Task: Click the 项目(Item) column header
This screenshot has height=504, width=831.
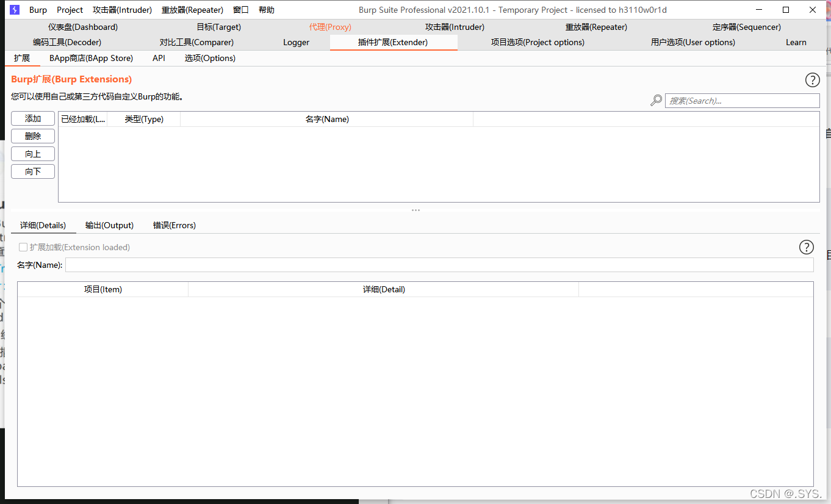Action: 103,289
